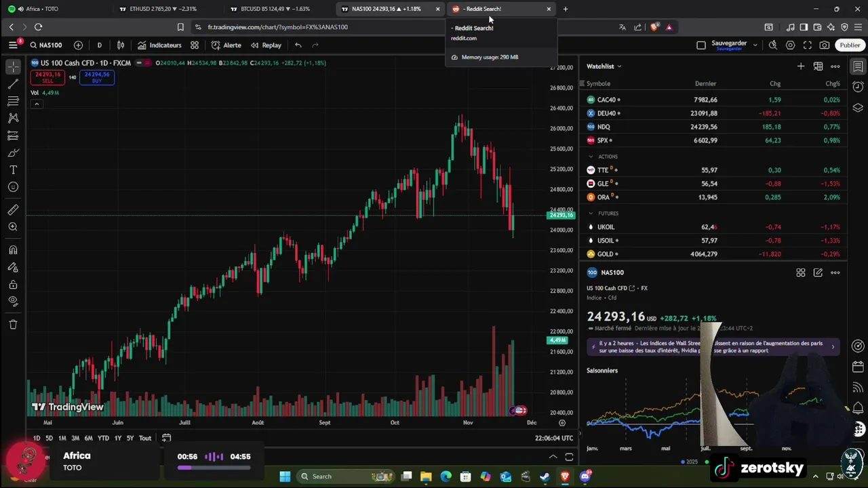Click the red SELL price button
The width and height of the screenshot is (868, 488).
click(x=47, y=77)
